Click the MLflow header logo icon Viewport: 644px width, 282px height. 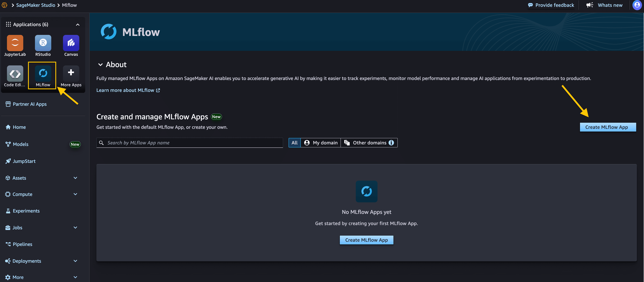point(108,32)
